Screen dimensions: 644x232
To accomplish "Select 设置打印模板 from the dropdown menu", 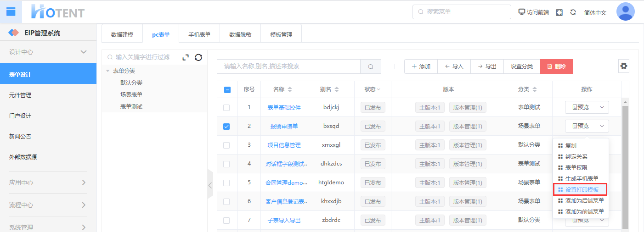I will tap(581, 189).
